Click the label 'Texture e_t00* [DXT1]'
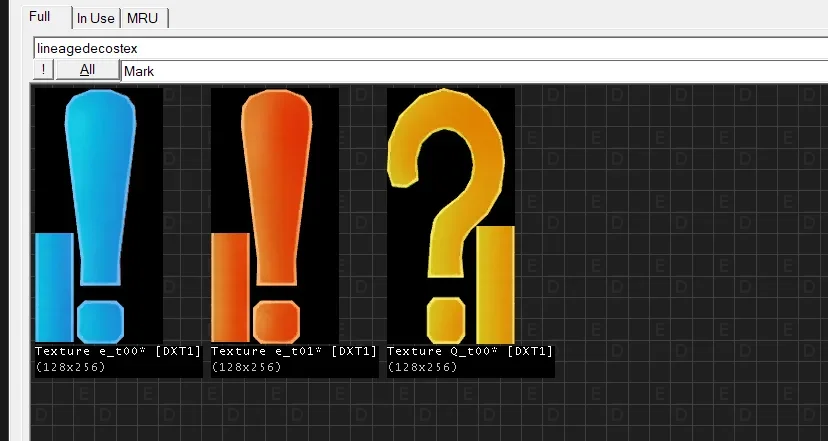 click(x=118, y=351)
